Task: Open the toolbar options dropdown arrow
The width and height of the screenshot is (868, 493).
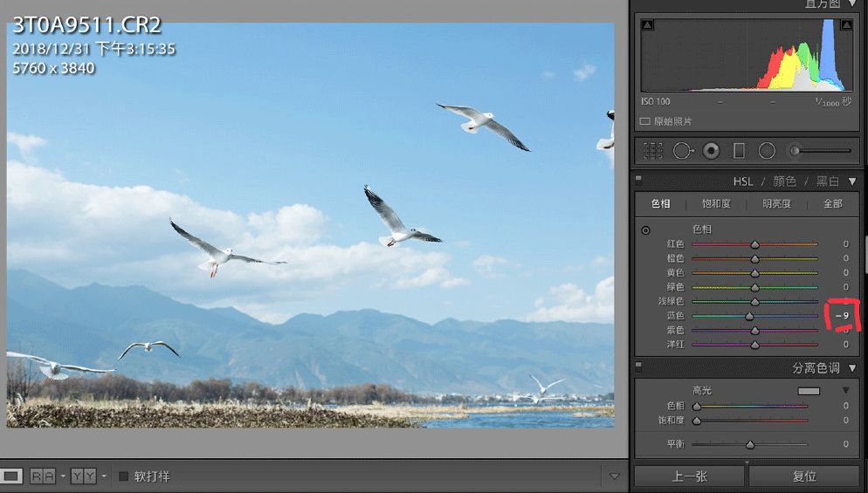Action: 614,476
